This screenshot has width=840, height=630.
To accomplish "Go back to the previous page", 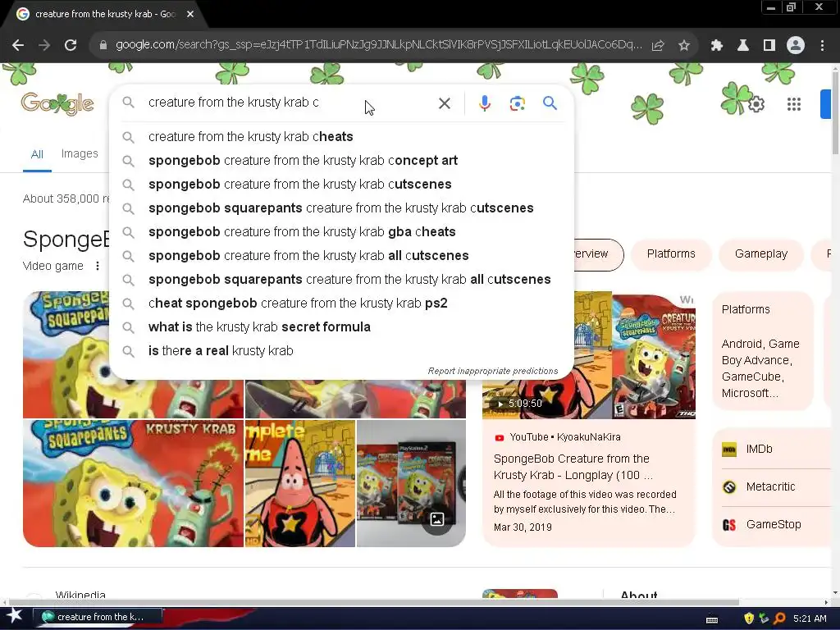I will (x=18, y=46).
